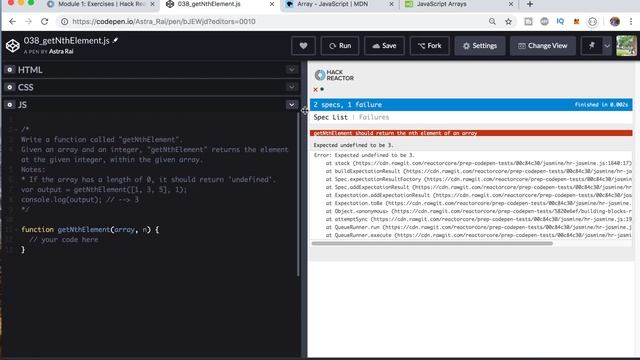Open CSS editor settings gear

point(9,87)
